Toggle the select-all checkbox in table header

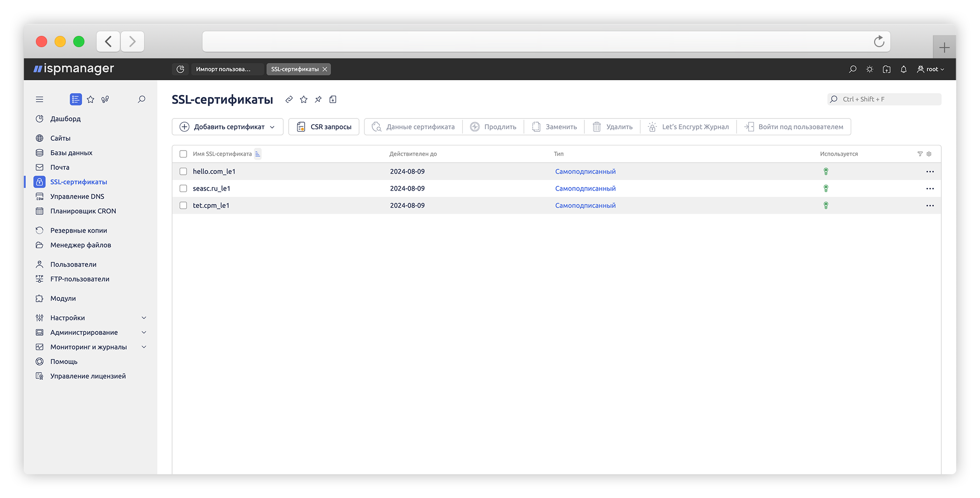[x=183, y=154]
